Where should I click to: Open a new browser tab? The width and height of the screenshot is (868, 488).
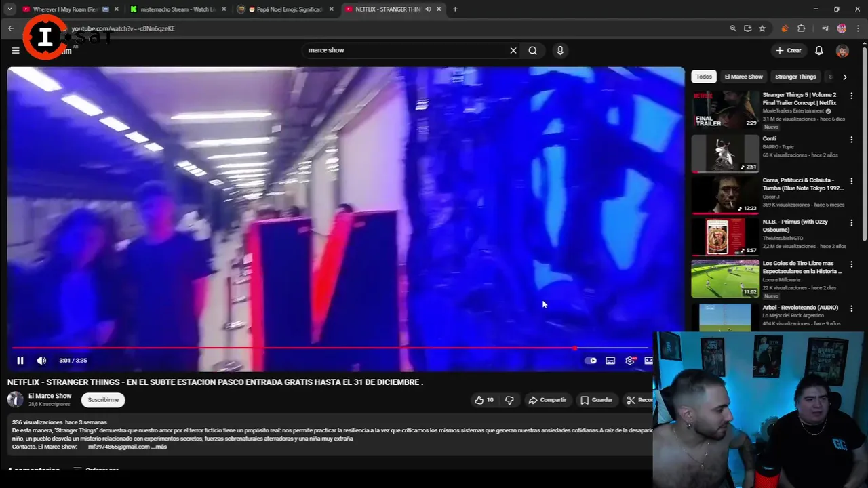click(x=455, y=9)
